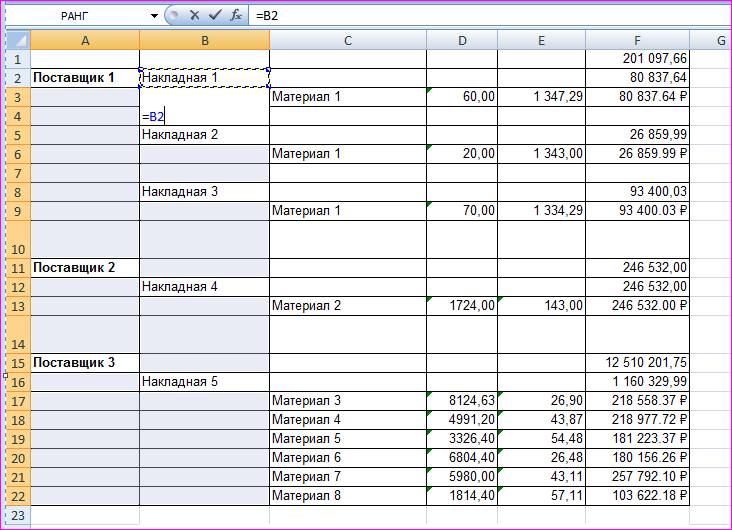Confirm the formula with the checkmark icon
Viewport: 732px width, 530px height.
pos(215,15)
